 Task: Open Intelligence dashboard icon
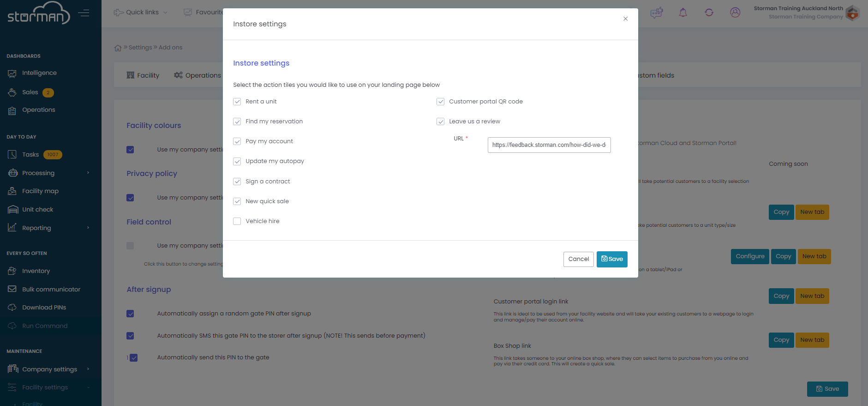tap(12, 73)
